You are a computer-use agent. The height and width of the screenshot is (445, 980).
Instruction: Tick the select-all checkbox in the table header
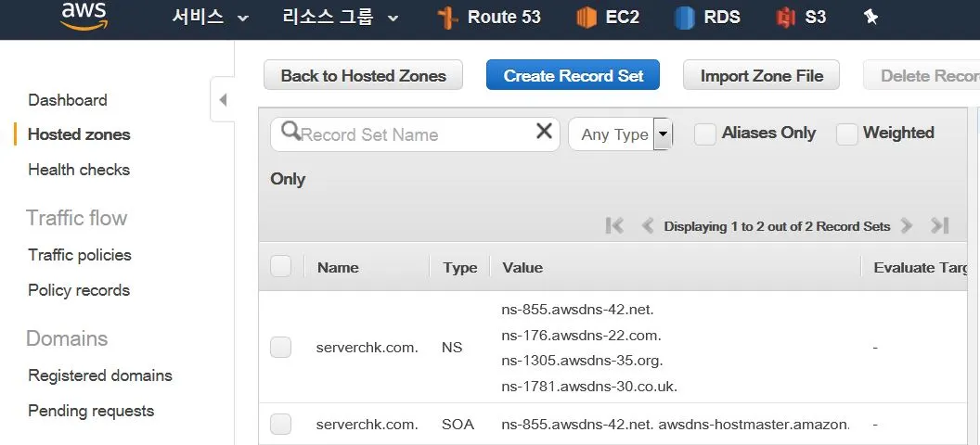point(280,266)
